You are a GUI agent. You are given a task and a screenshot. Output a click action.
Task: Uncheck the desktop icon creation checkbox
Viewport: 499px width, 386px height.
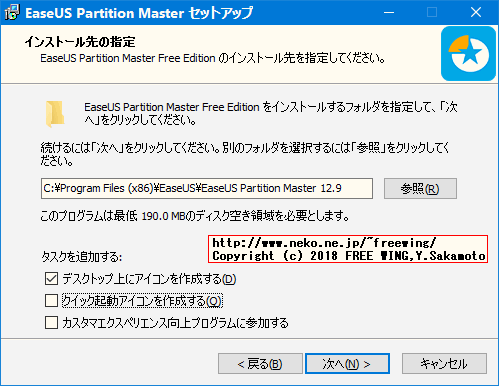[51, 279]
